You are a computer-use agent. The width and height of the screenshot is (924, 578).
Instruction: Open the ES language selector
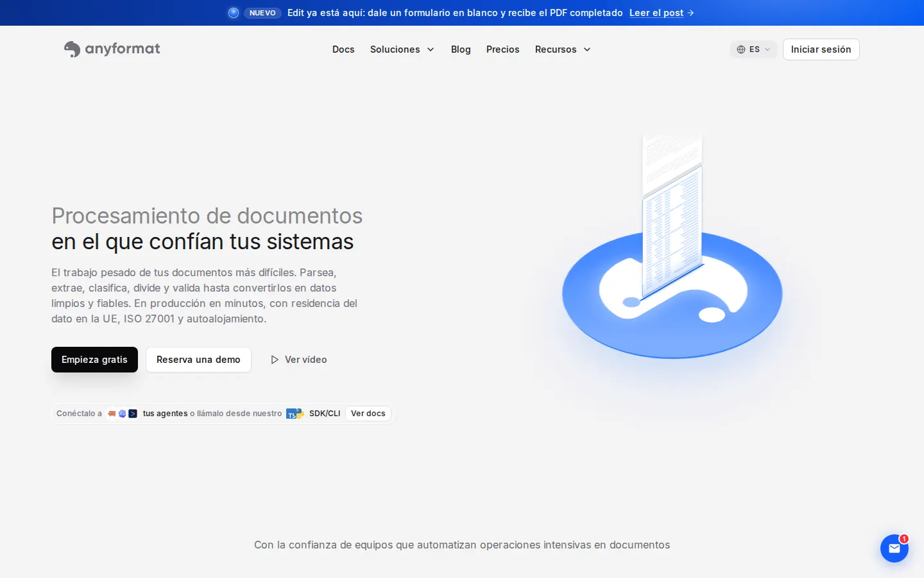pos(753,49)
